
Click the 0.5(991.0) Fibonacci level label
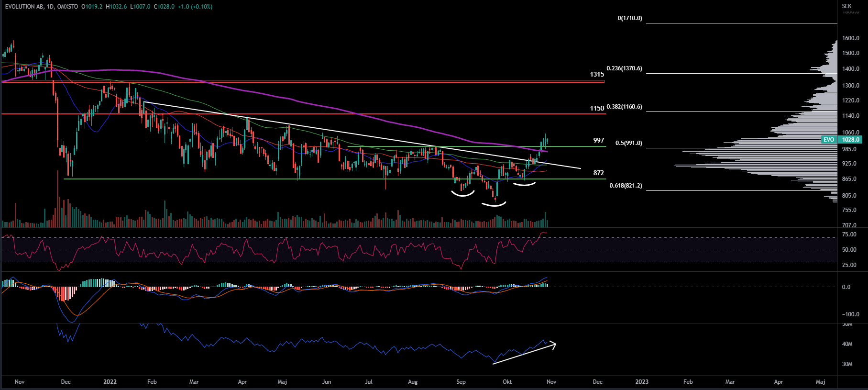(628, 143)
